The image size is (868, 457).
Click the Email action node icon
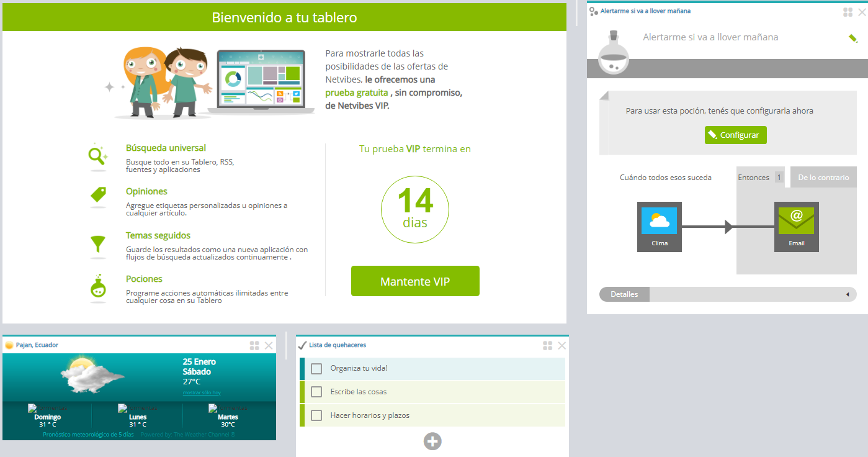pos(797,227)
